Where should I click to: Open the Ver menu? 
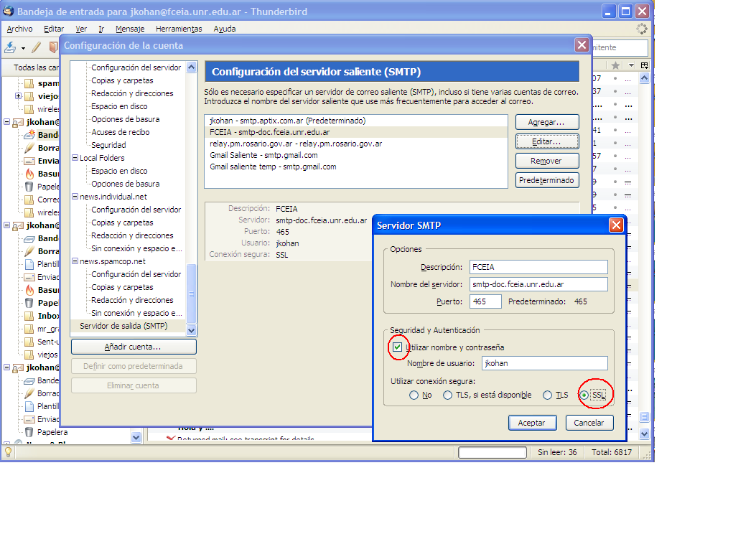tap(81, 29)
